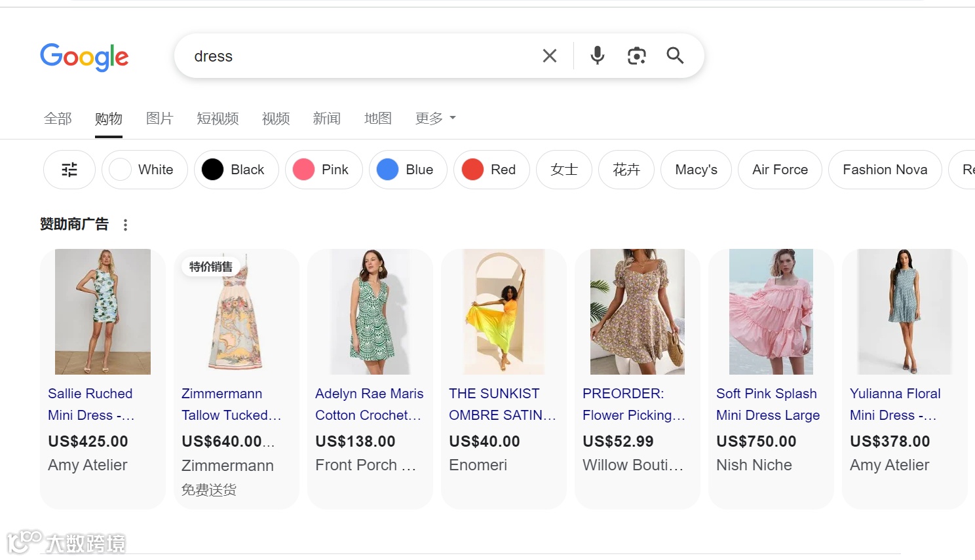Screen dimensions: 975x560
Task: Click the US$378.00 price
Action: (x=890, y=441)
